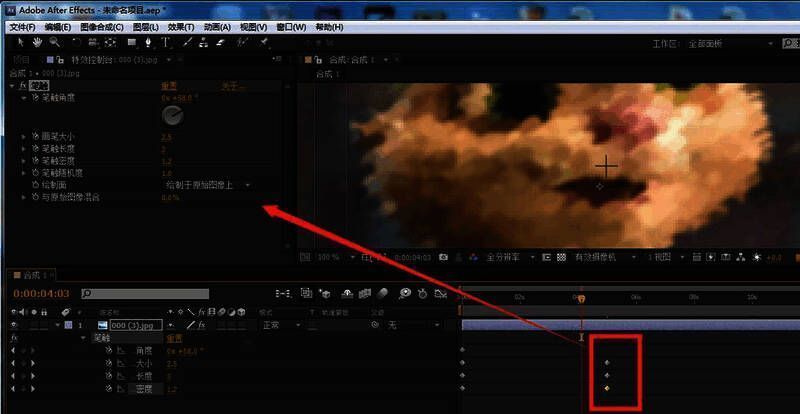Select the Selection arrow tool
Screen dimensions: 800x414
coord(21,42)
